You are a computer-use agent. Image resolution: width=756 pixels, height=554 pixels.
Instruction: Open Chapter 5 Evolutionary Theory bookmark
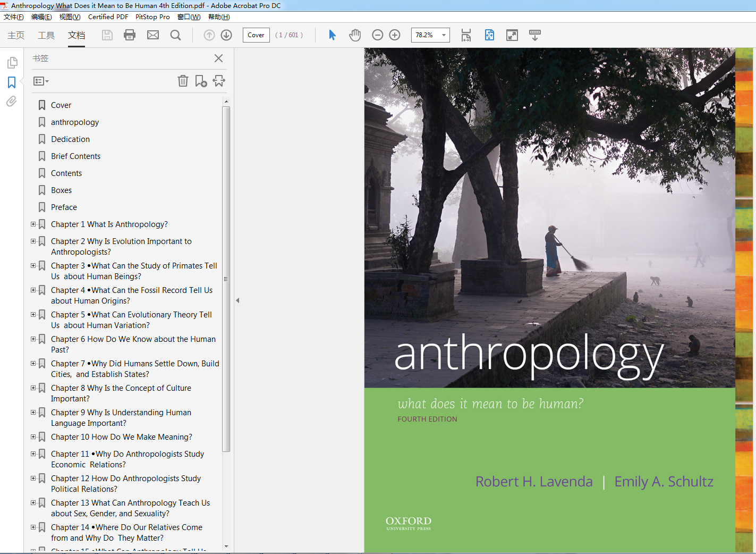(132, 320)
